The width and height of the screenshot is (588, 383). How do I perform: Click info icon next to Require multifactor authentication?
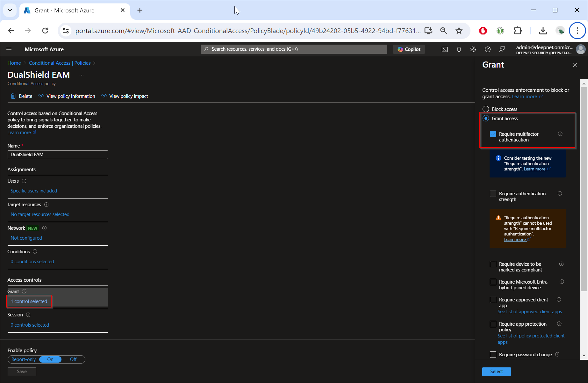(560, 134)
